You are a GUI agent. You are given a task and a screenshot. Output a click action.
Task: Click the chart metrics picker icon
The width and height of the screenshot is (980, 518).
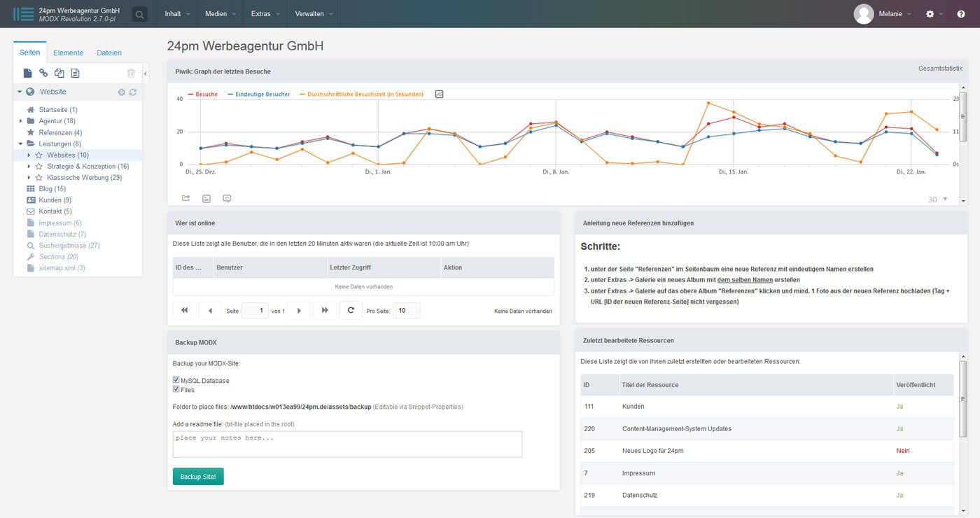[439, 94]
